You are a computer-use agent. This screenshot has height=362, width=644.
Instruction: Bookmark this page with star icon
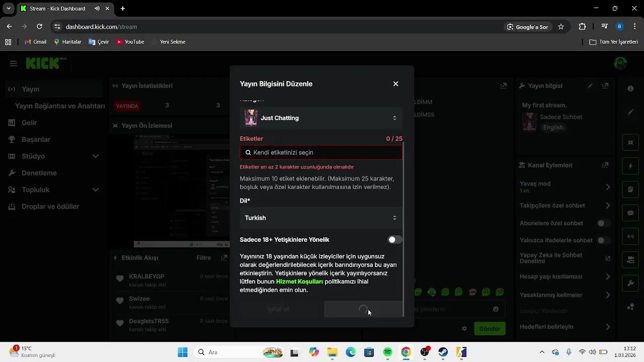(x=561, y=27)
